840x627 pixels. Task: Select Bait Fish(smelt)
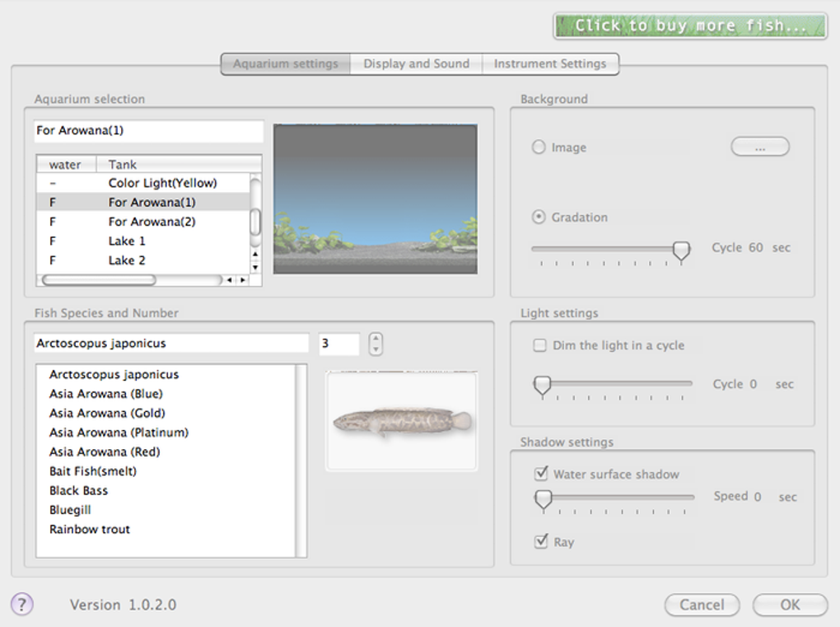click(x=166, y=471)
